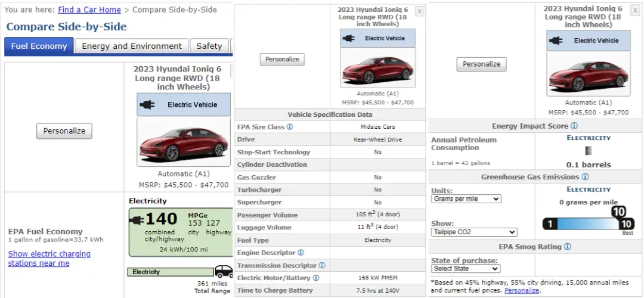Viewport: 644px width, 298px height.
Task: Click EPA Size Class info icon
Action: coord(290,127)
